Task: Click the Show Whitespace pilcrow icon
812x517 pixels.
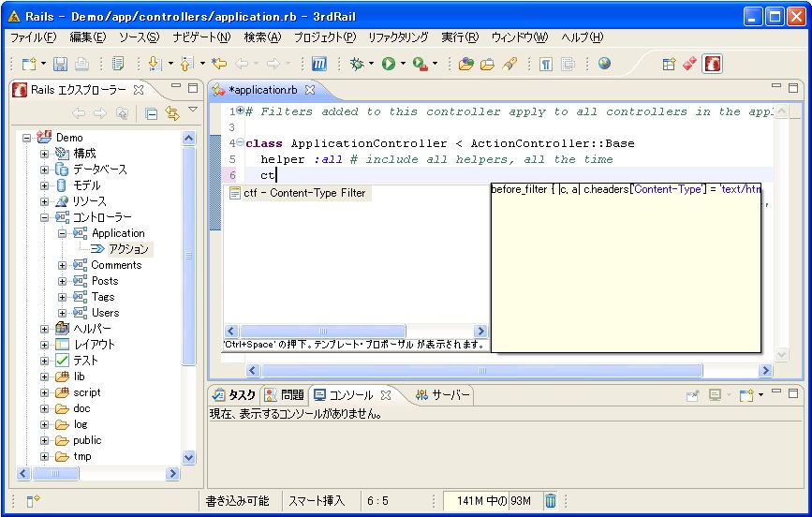Action: pyautogui.click(x=545, y=65)
